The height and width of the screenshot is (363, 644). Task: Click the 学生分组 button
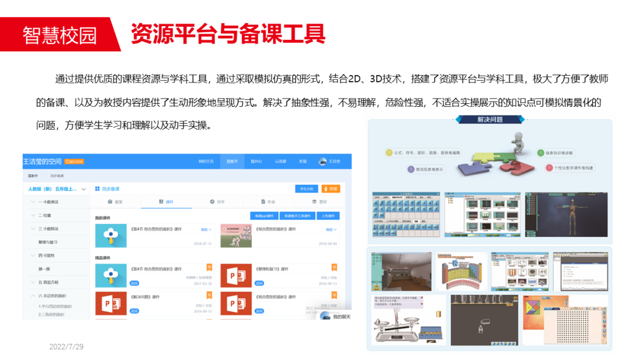click(308, 189)
